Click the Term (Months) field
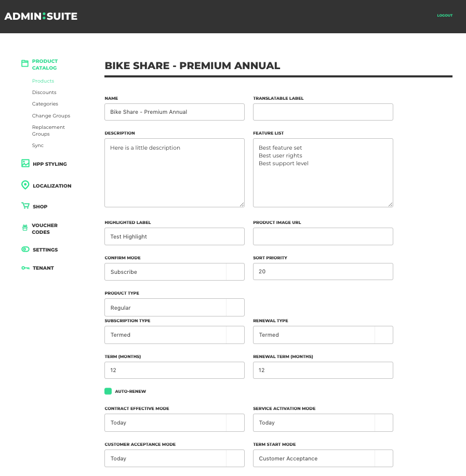This screenshot has width=466, height=476. tap(175, 370)
